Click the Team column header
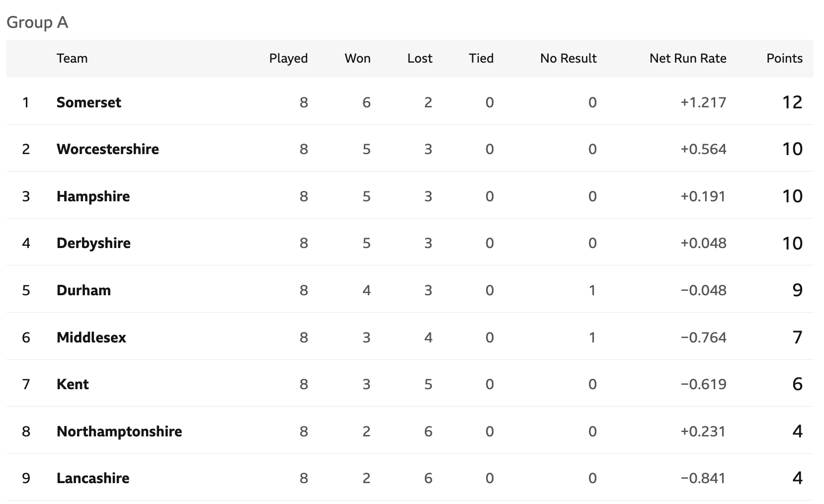 point(72,58)
